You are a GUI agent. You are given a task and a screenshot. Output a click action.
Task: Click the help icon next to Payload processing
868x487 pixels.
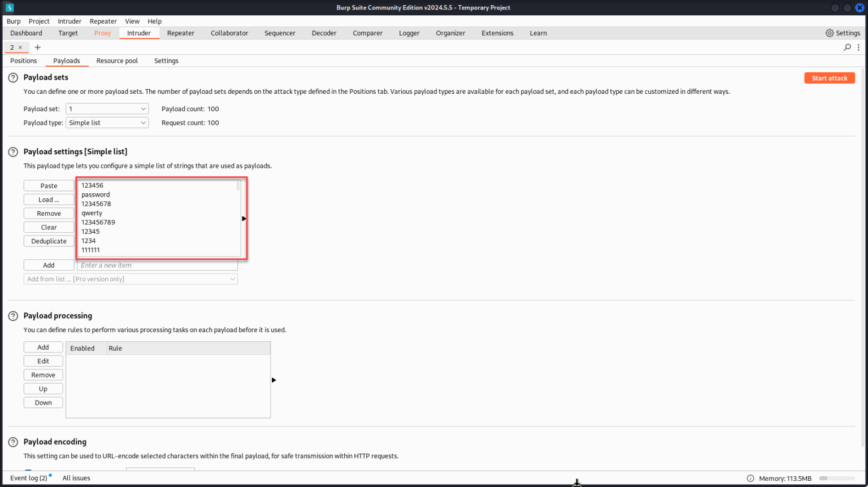pyautogui.click(x=12, y=315)
